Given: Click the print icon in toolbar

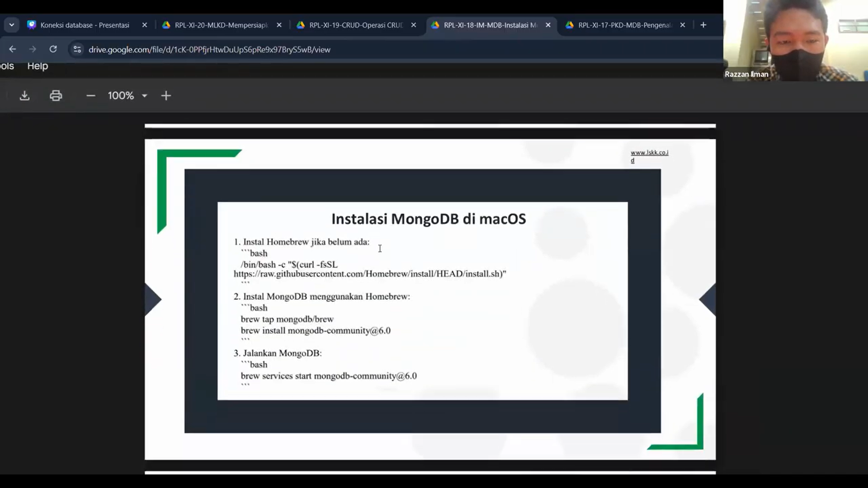Looking at the screenshot, I should [x=56, y=96].
